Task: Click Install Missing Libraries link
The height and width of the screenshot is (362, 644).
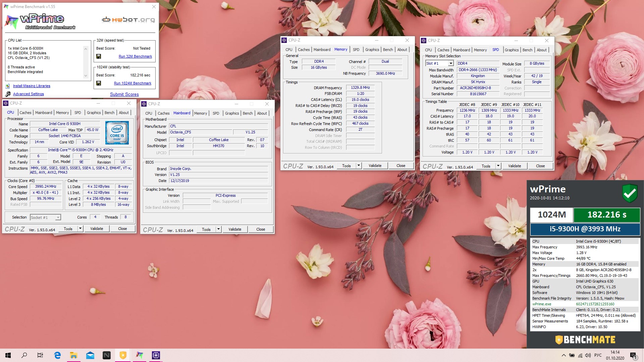Action: pos(32,86)
